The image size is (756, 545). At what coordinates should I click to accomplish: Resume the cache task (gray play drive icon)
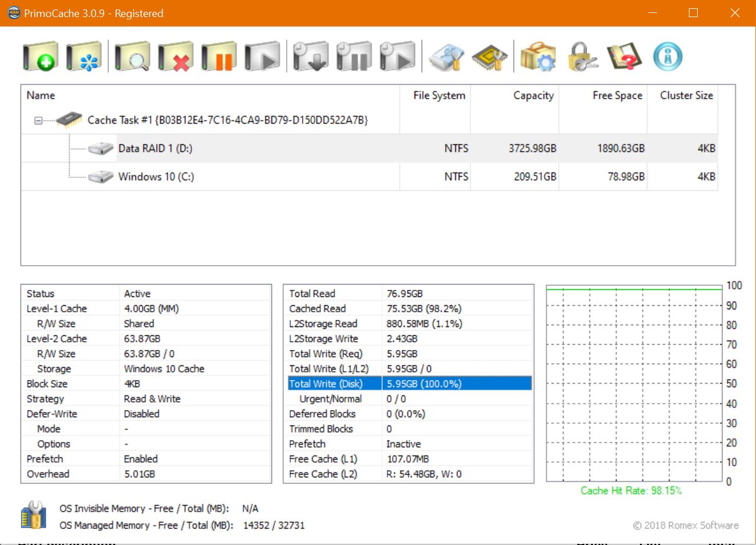[263, 57]
